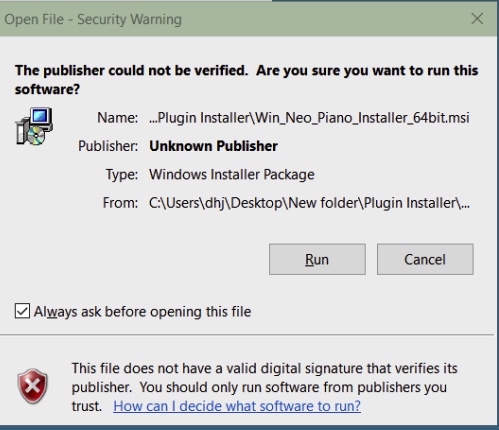The height and width of the screenshot is (430, 499).
Task: Click the From: field label
Action: point(120,203)
